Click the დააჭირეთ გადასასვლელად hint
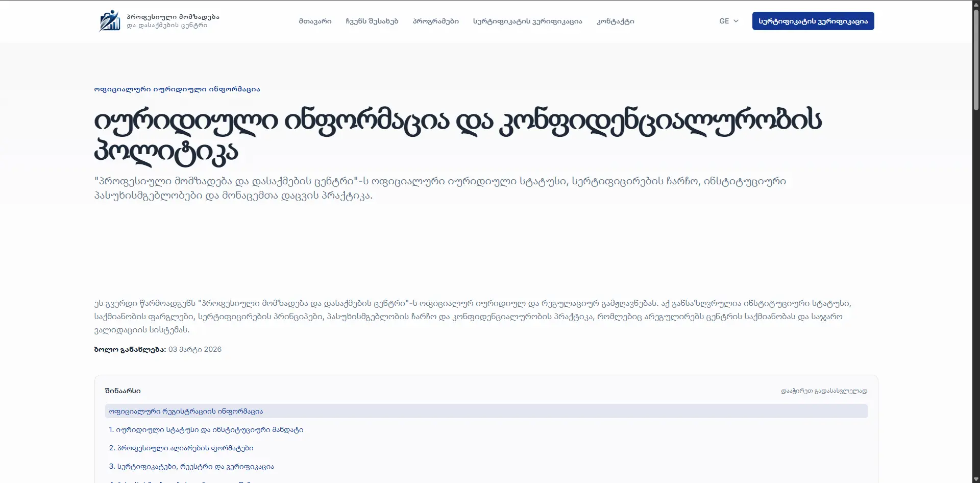The height and width of the screenshot is (483, 980). pos(824,391)
